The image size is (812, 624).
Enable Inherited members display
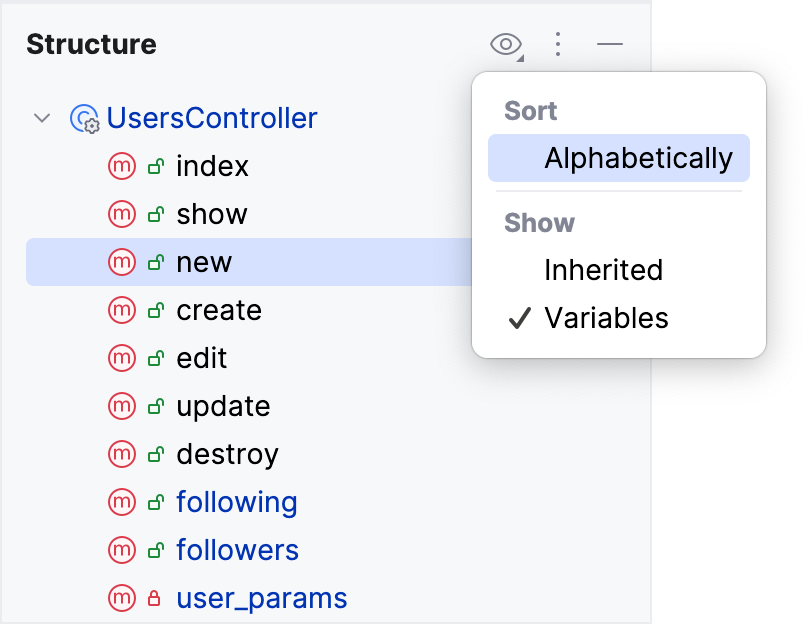[601, 269]
